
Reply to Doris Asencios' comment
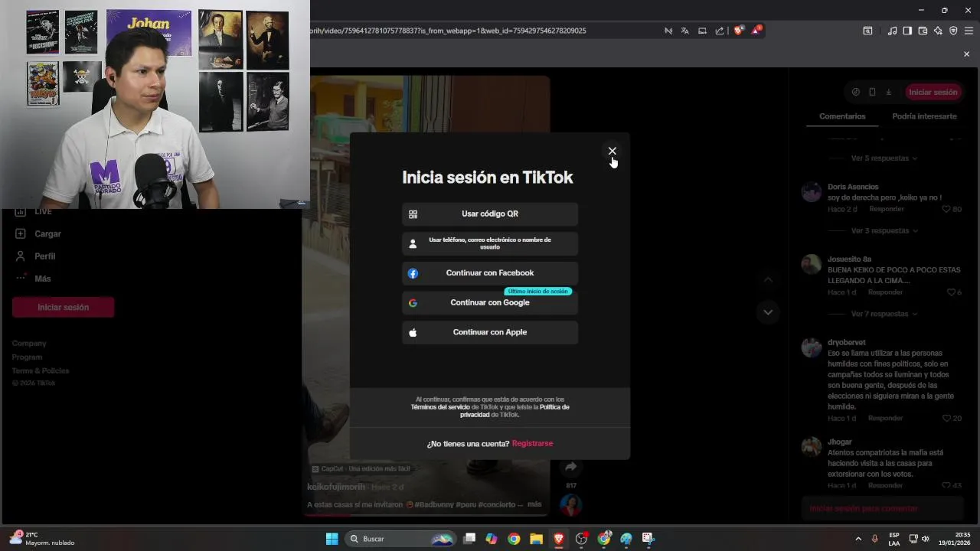point(886,209)
